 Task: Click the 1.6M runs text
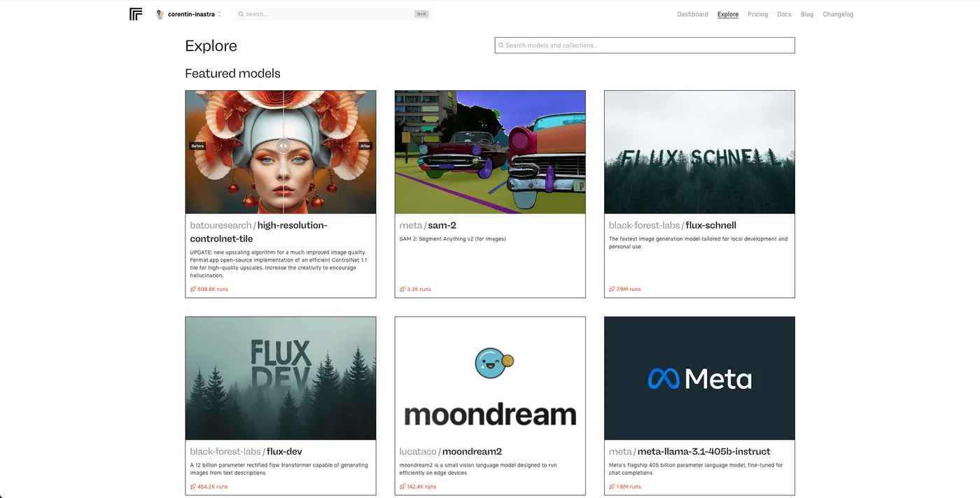[629, 487]
